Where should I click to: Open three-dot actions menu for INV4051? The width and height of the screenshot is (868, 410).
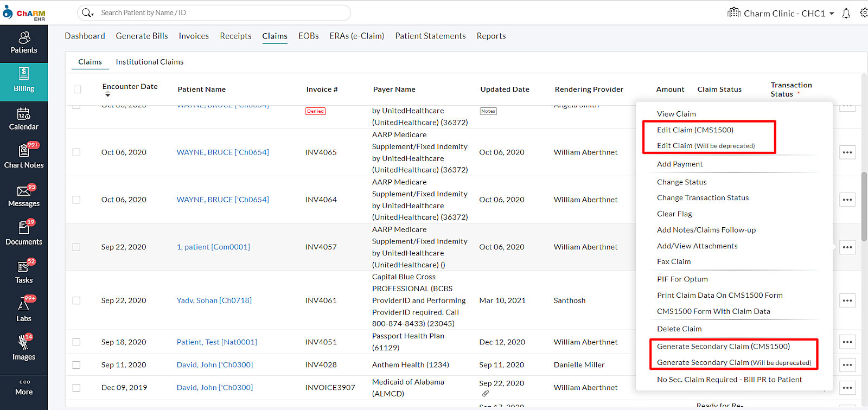pyautogui.click(x=847, y=342)
